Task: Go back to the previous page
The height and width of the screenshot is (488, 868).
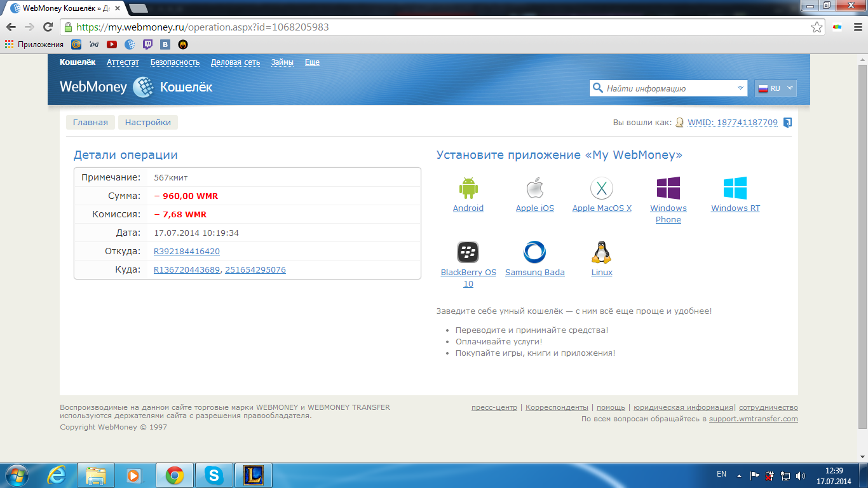Action: click(11, 27)
